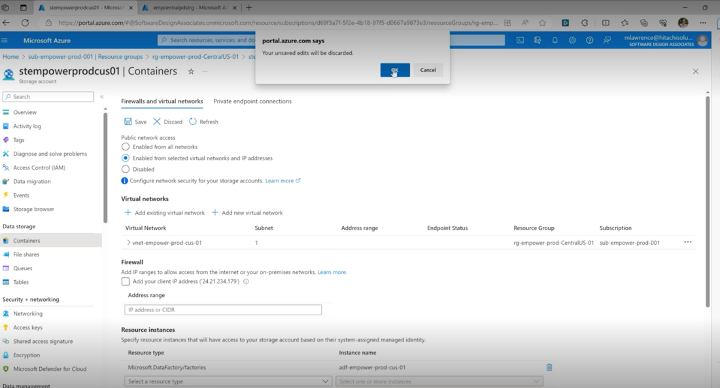Open Select a resource type dropdown

(228, 382)
